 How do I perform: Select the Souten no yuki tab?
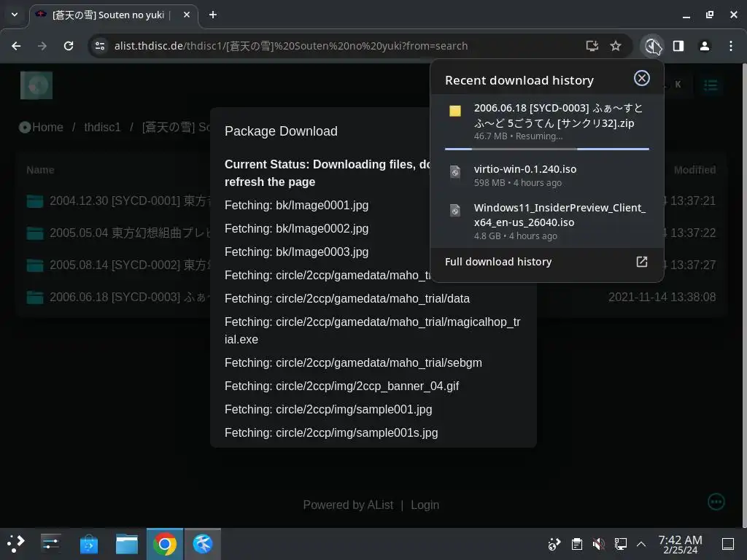[113, 15]
